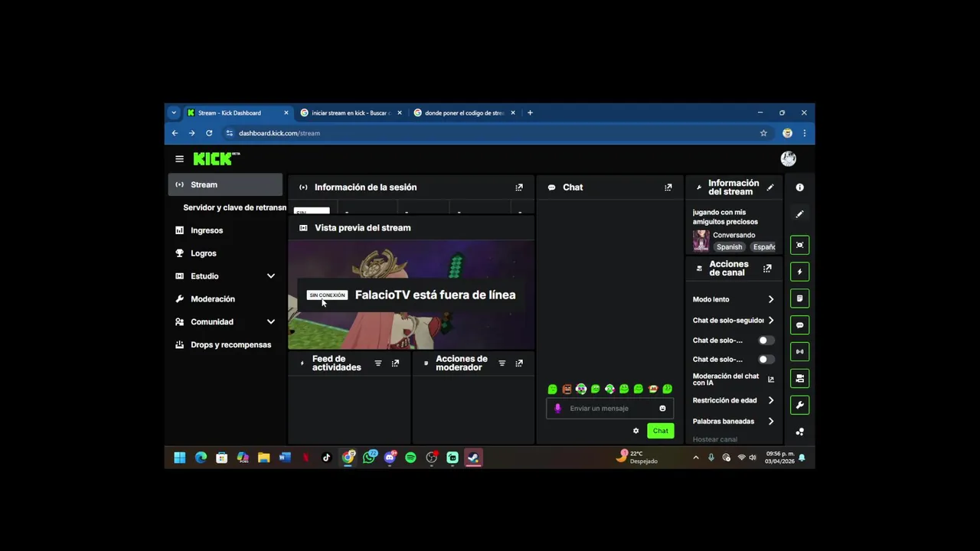The width and height of the screenshot is (980, 551).
Task: Toggle the camera widget icon in sidebar
Action: point(799,378)
